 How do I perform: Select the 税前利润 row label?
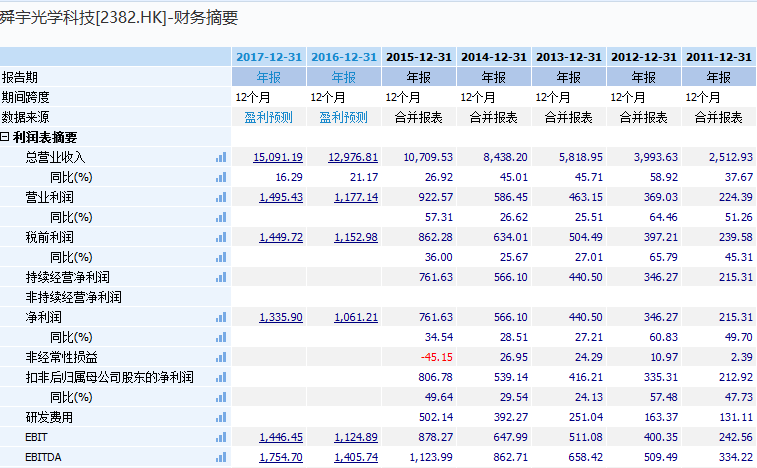tap(50, 238)
